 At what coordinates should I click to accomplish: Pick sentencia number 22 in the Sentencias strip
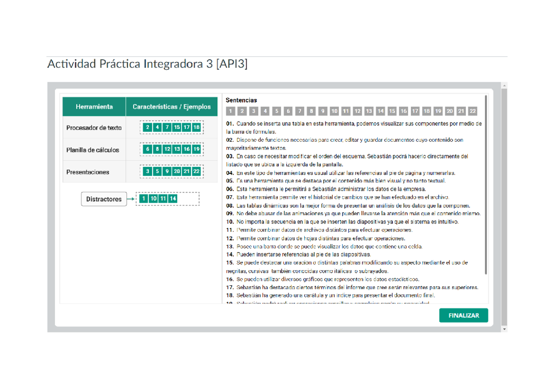pyautogui.click(x=473, y=111)
